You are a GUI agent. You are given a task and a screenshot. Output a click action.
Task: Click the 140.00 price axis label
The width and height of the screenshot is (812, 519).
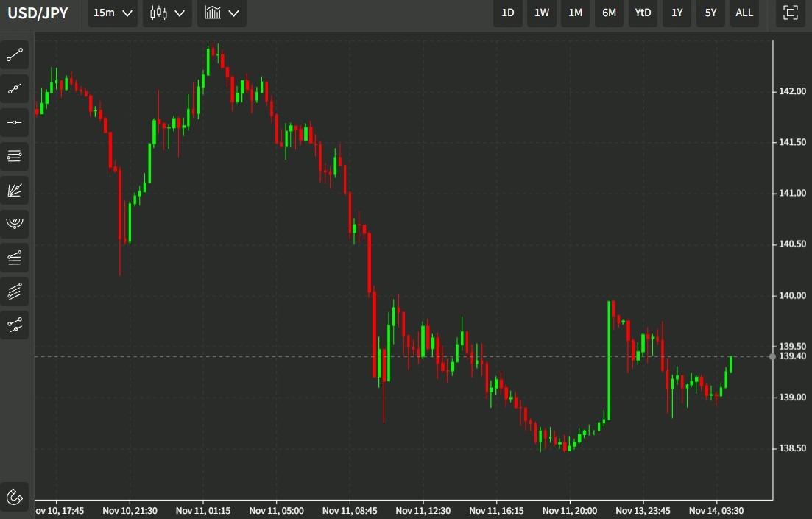(792, 295)
